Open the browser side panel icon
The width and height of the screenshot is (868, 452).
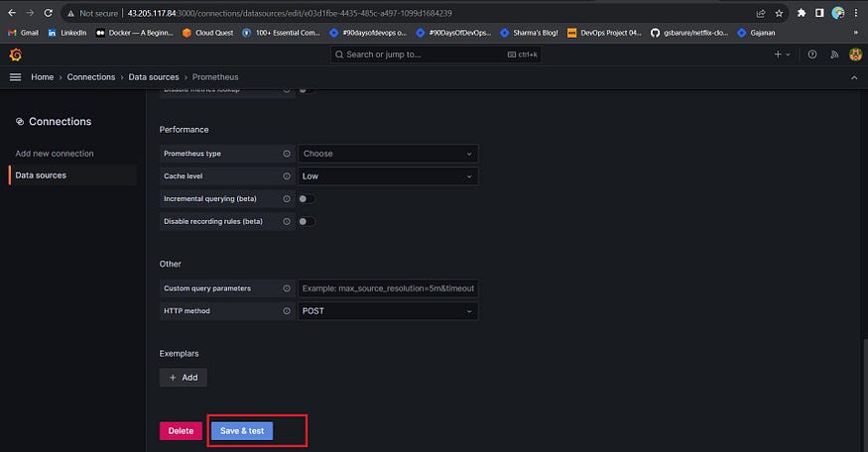coord(819,13)
